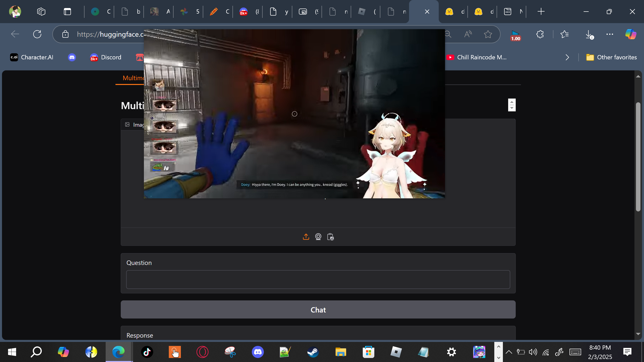The width and height of the screenshot is (644, 362).
Task: Open Discord app from taskbar
Action: 258,352
